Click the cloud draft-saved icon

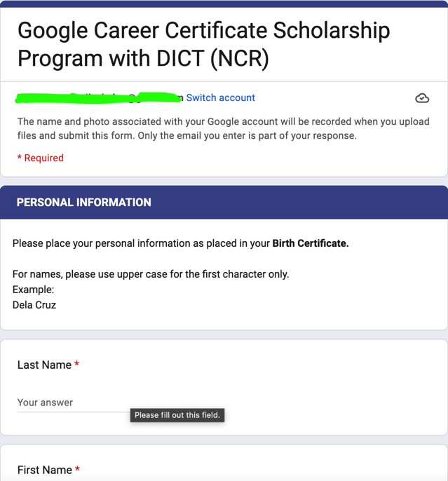pyautogui.click(x=422, y=98)
